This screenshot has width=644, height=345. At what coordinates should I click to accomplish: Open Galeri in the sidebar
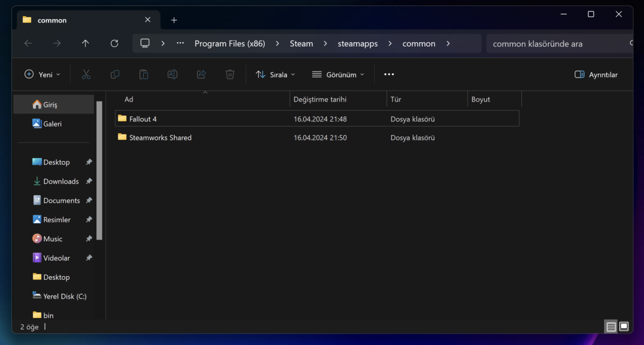(x=54, y=124)
